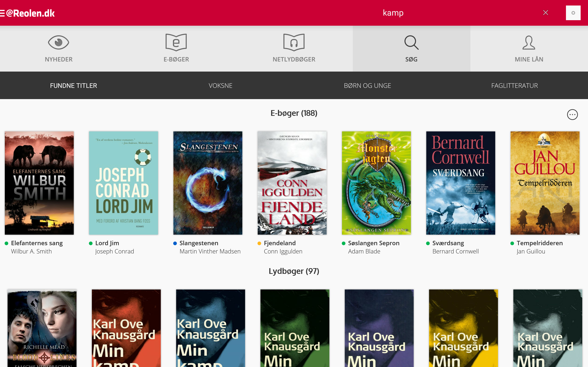This screenshot has height=367, width=588.
Task: Select the Fundne Titler tab
Action: tap(73, 85)
